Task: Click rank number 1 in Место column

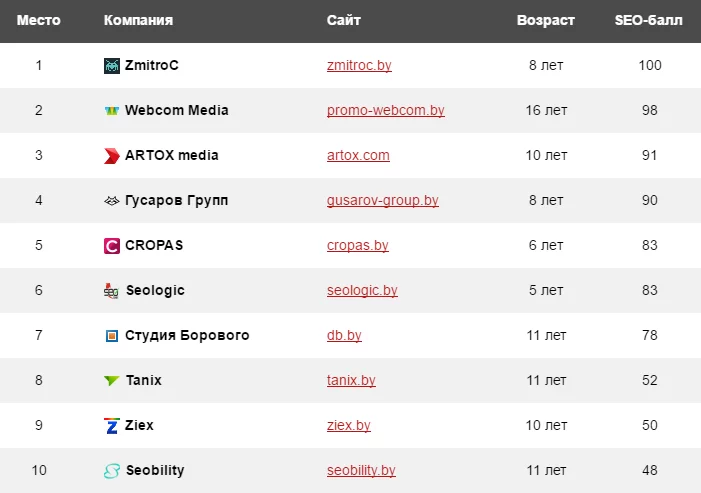Action: (38, 65)
